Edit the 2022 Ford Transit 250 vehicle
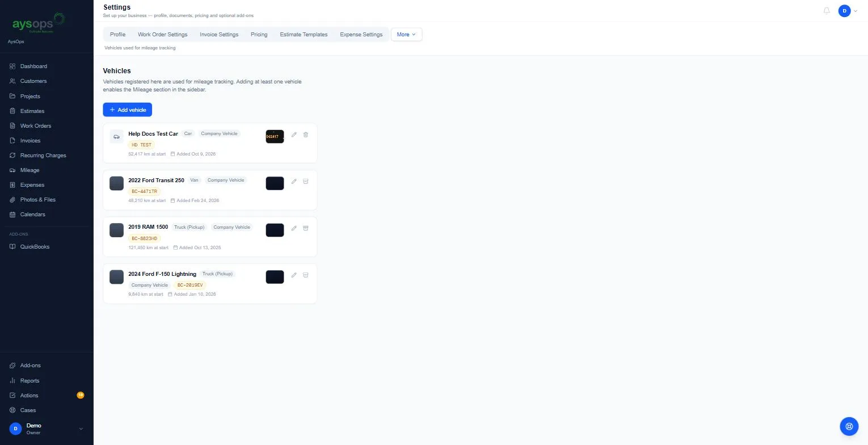This screenshot has width=868, height=445. pyautogui.click(x=294, y=182)
